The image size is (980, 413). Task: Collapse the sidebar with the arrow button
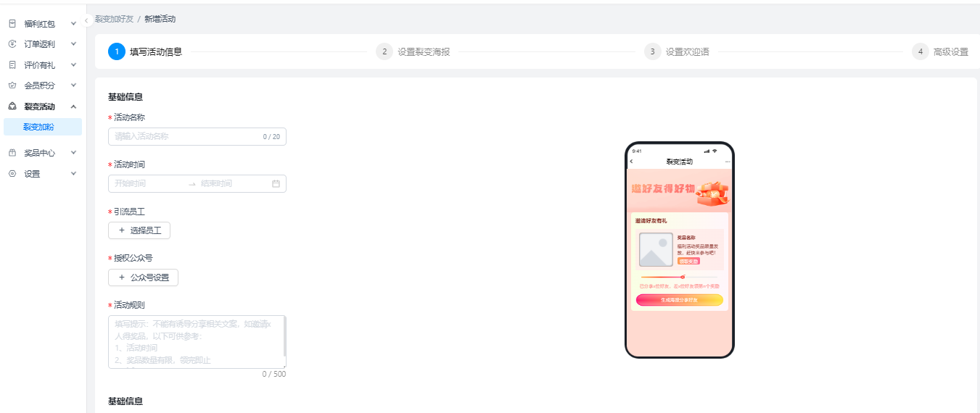[x=86, y=21]
